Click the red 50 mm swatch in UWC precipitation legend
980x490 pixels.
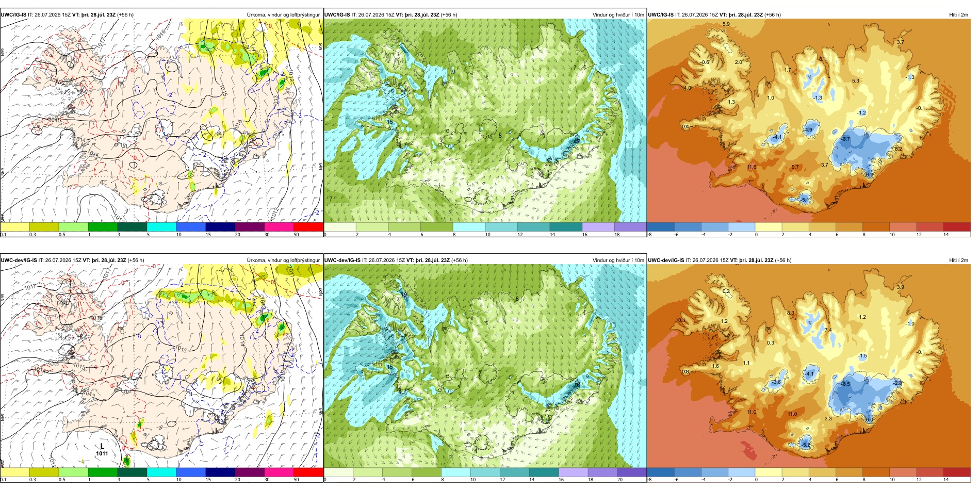pyautogui.click(x=308, y=227)
